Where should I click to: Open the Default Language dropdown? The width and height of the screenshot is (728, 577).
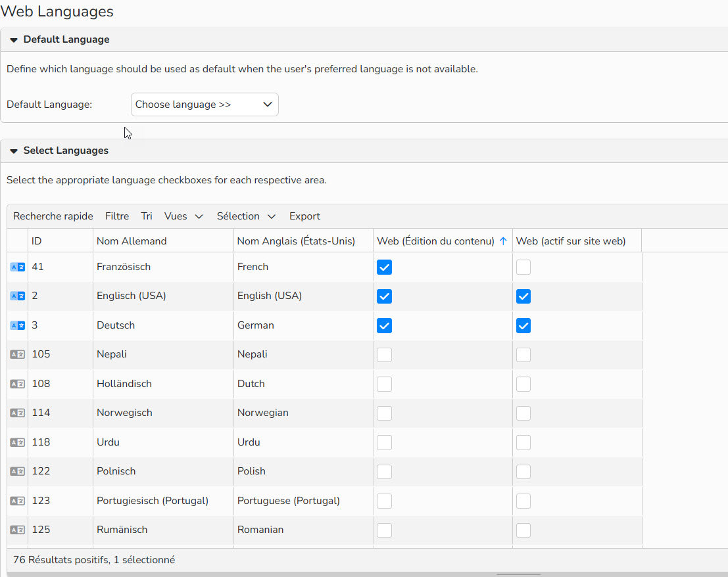pos(205,104)
